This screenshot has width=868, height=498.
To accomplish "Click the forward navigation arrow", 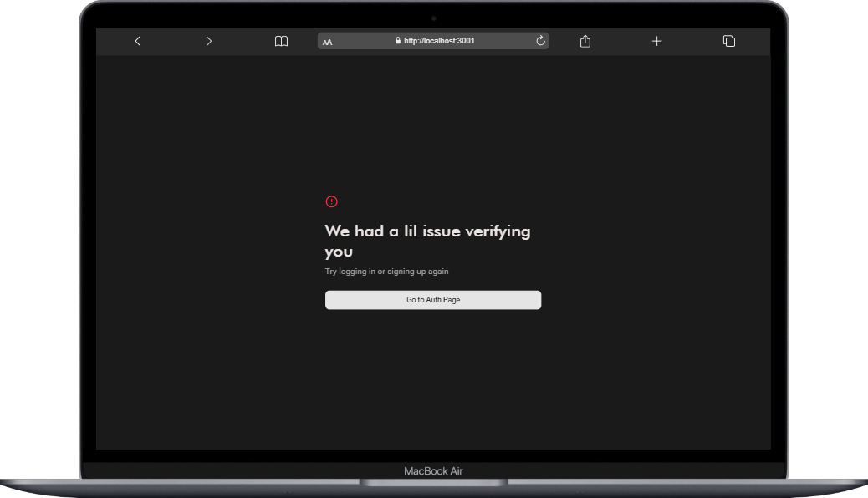I will pyautogui.click(x=208, y=41).
